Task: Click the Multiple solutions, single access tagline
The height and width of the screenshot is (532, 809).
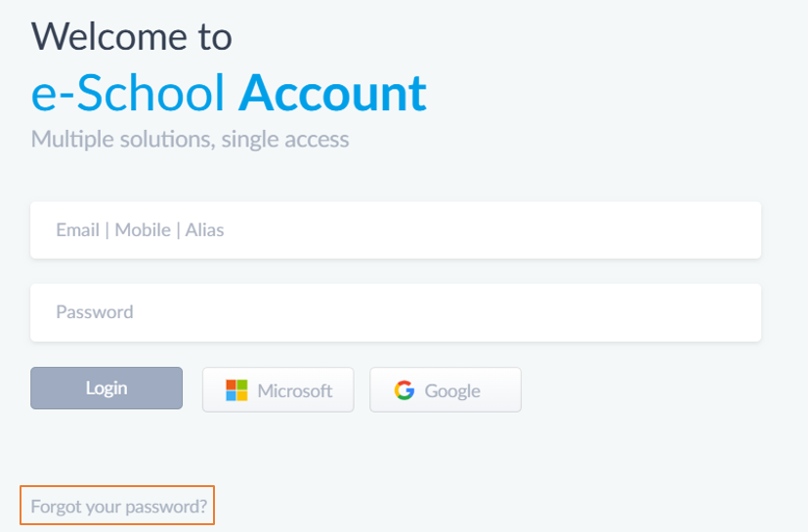Action: (x=190, y=140)
